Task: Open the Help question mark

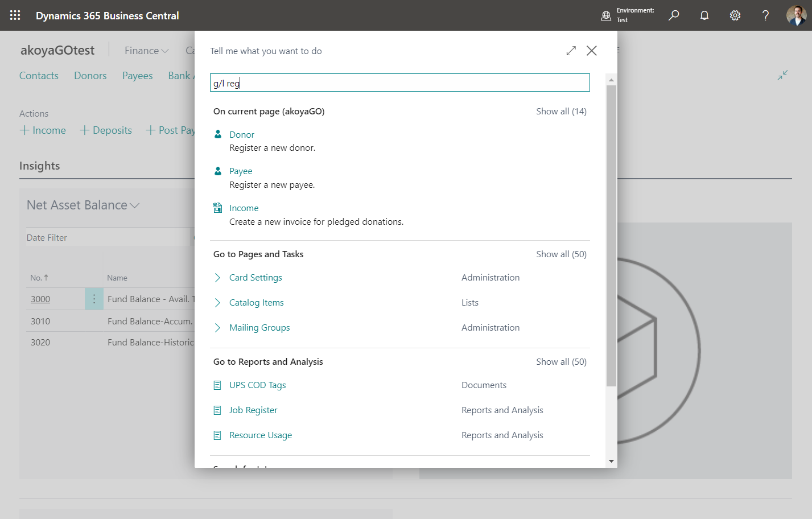Action: (x=766, y=15)
